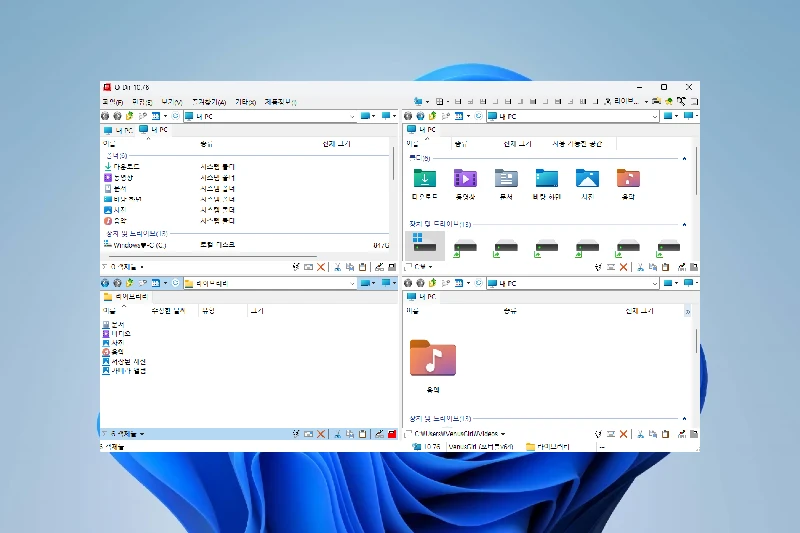Select the large orange Music folder thumbnail
This screenshot has height=533, width=800.
(x=433, y=358)
